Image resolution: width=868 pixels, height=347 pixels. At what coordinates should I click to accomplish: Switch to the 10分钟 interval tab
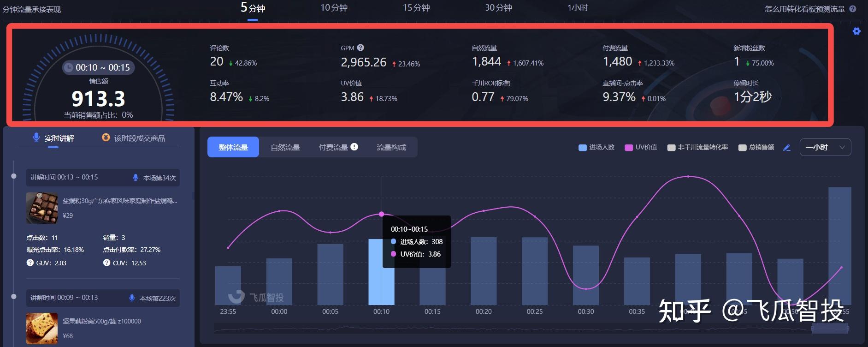(334, 8)
